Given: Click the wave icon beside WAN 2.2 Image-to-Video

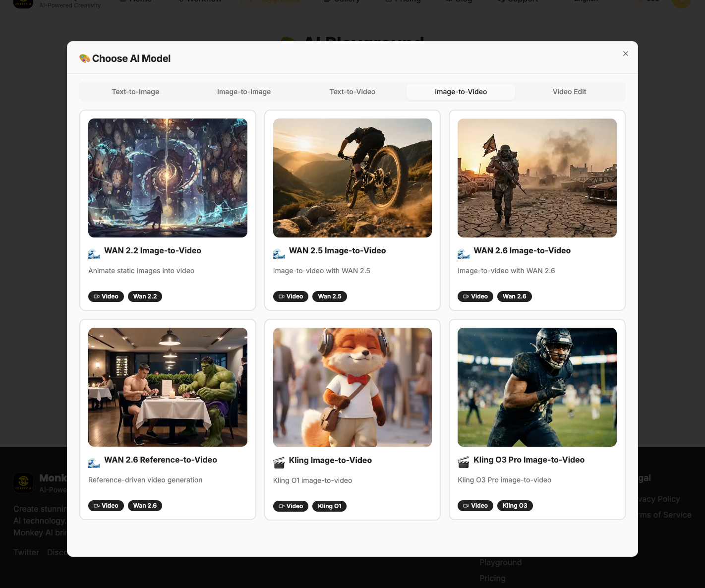Looking at the screenshot, I should tap(94, 253).
